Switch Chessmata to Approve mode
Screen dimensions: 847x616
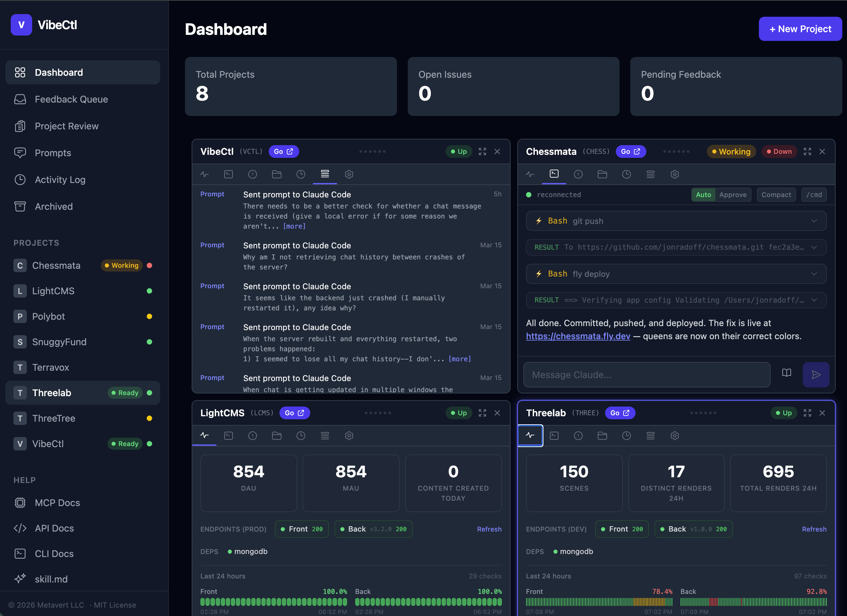coord(733,195)
